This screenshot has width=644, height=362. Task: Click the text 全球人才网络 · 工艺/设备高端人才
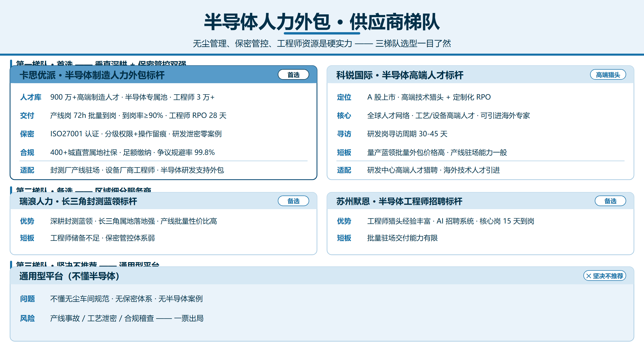(x=421, y=116)
